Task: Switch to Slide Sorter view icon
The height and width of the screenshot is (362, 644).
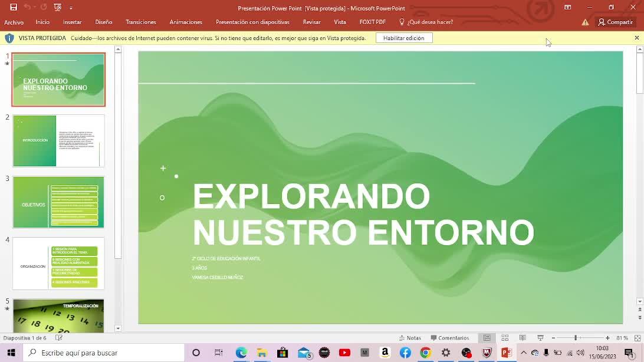Action: (x=505, y=338)
